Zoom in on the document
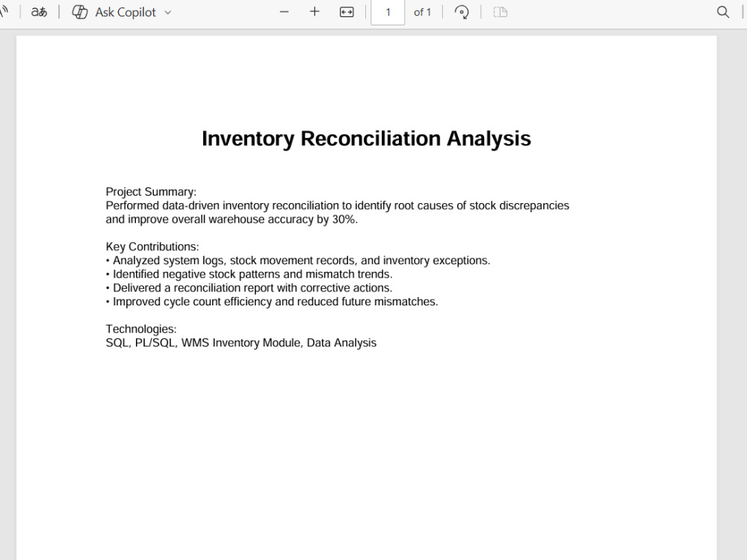This screenshot has width=747, height=560. click(314, 12)
